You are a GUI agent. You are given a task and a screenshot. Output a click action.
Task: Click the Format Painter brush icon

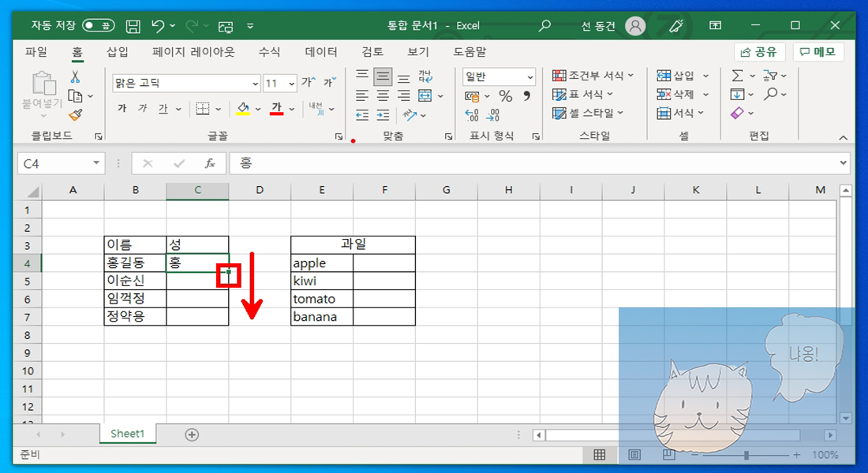(x=75, y=115)
